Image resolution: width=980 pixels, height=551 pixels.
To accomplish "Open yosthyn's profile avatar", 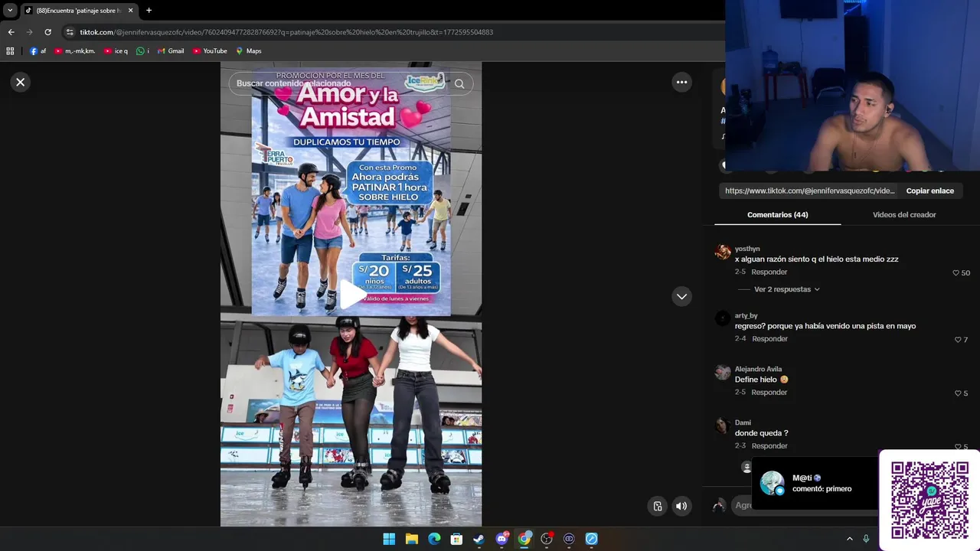I will pos(723,252).
